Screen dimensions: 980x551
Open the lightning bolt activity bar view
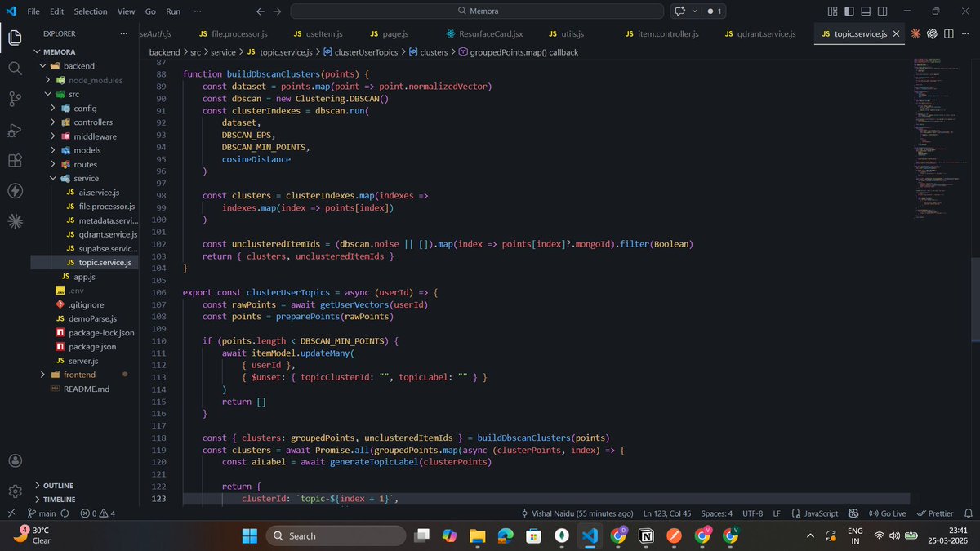click(15, 191)
